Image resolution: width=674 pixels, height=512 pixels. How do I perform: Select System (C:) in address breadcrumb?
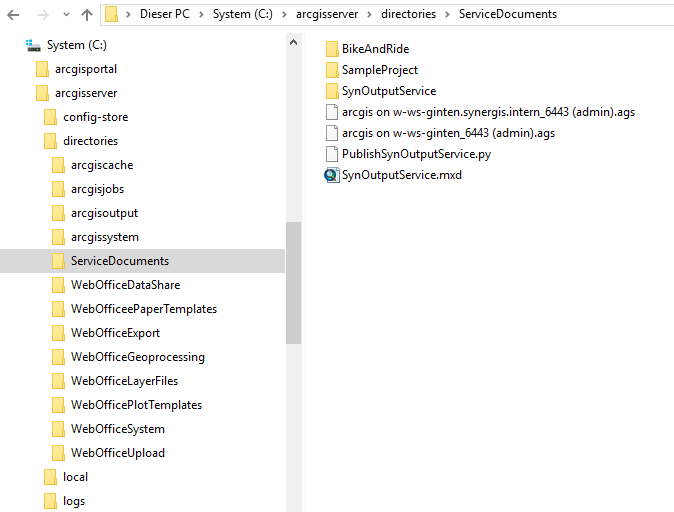click(x=243, y=14)
